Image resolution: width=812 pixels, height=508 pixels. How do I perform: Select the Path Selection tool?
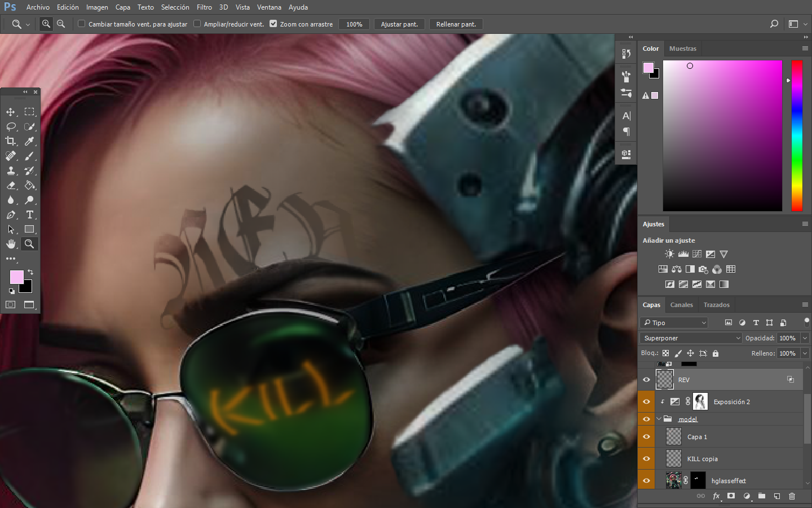click(11, 229)
